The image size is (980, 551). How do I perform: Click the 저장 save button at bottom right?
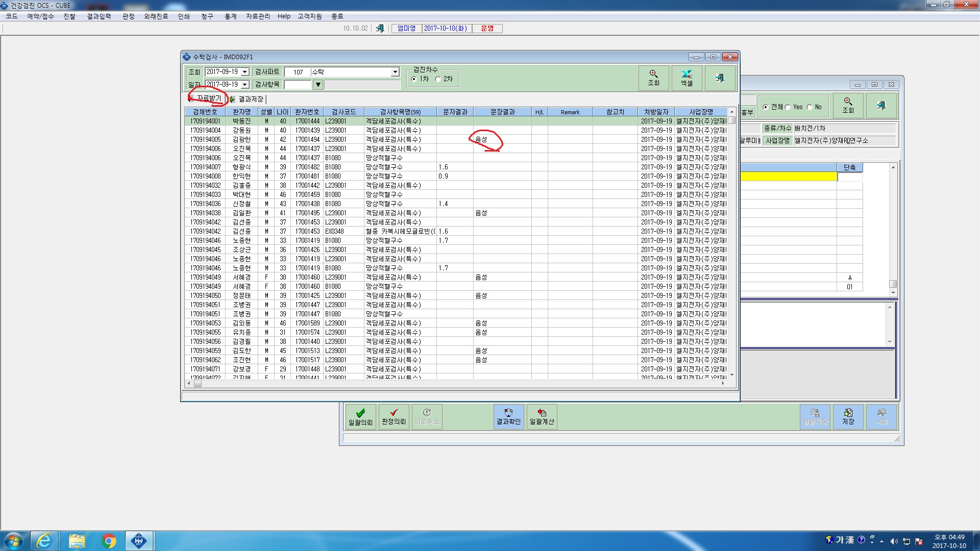[x=848, y=417]
